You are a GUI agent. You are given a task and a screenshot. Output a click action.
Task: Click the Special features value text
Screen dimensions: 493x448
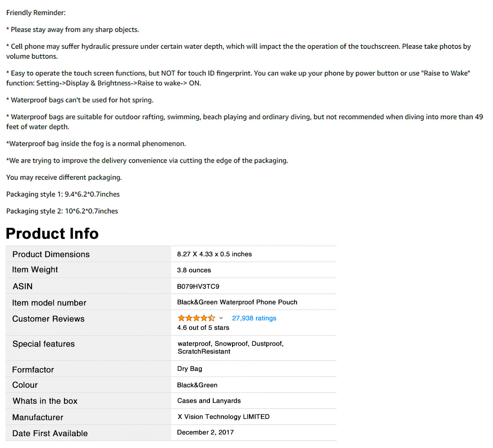click(230, 347)
